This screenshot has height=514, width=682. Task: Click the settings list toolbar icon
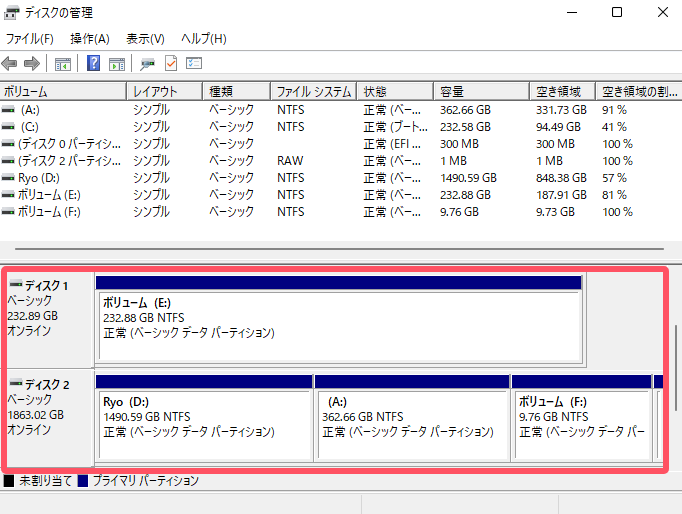(194, 63)
